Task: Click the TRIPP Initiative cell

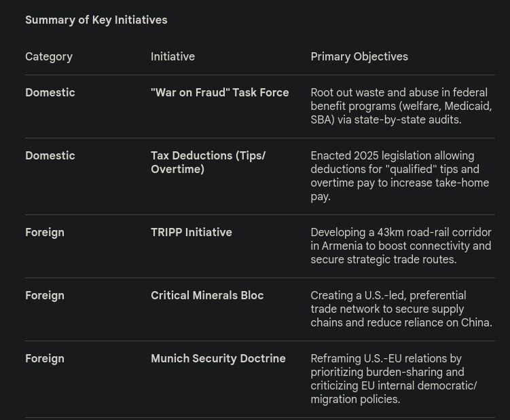Action: pyautogui.click(x=192, y=233)
